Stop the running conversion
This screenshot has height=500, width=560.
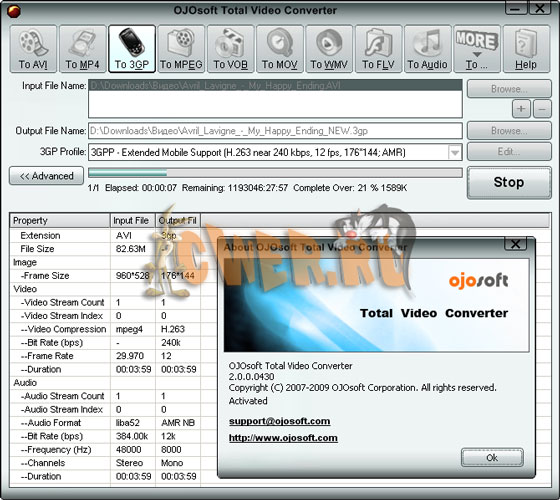point(509,182)
